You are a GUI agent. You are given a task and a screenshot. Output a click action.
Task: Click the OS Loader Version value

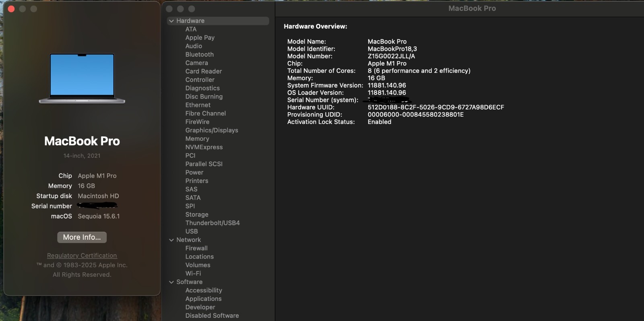click(387, 93)
